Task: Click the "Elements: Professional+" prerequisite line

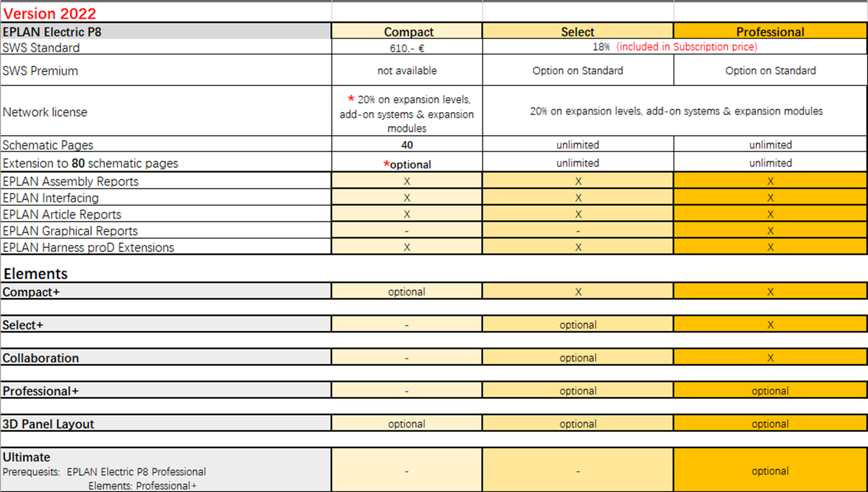Action: click(x=143, y=486)
